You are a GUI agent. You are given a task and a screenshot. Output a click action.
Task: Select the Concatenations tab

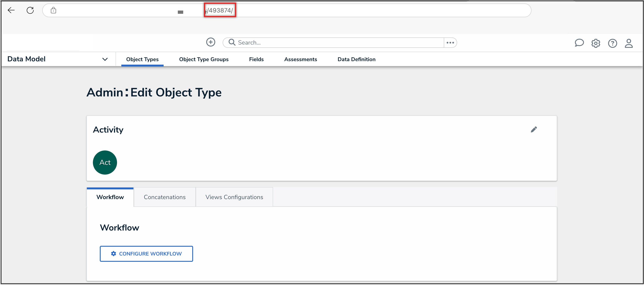164,197
